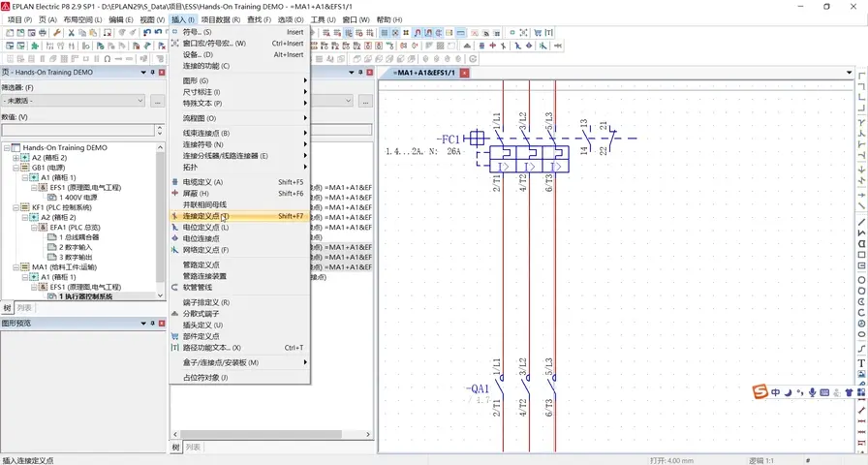Image resolution: width=868 pixels, height=465 pixels.
Task: Click the green puzzle piece icon
Action: click(35, 46)
